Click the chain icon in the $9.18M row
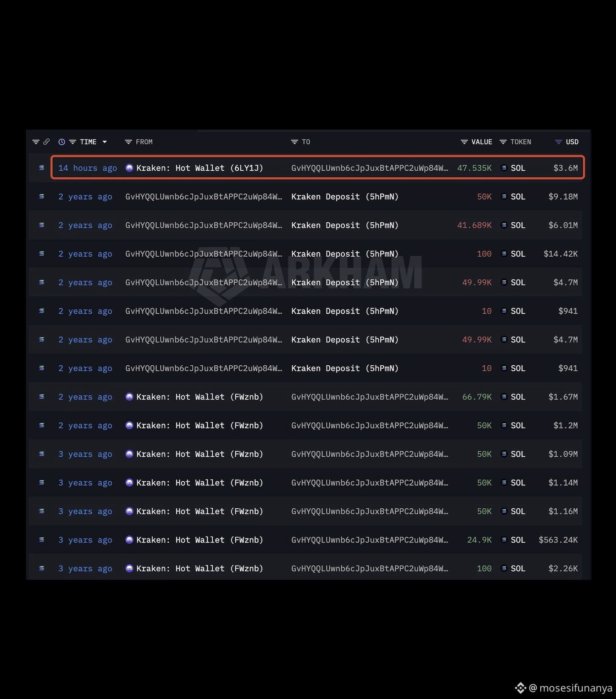The height and width of the screenshot is (699, 616). (x=42, y=196)
